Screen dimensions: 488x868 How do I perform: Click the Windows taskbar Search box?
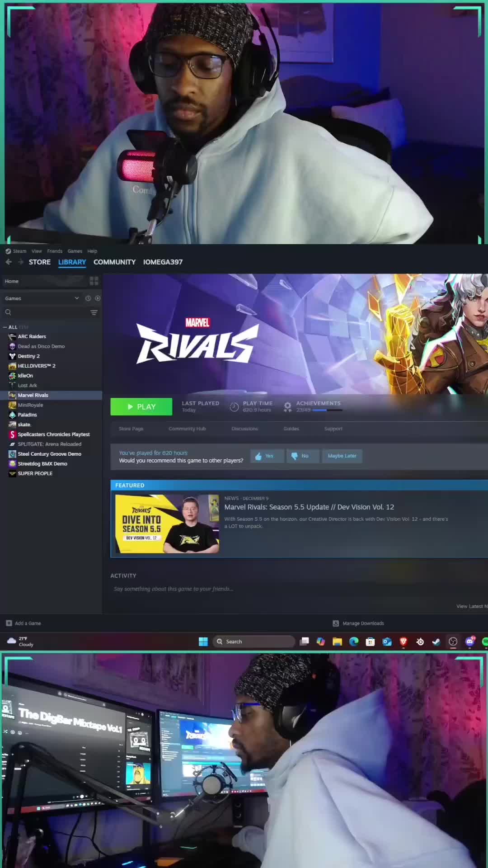tap(254, 642)
